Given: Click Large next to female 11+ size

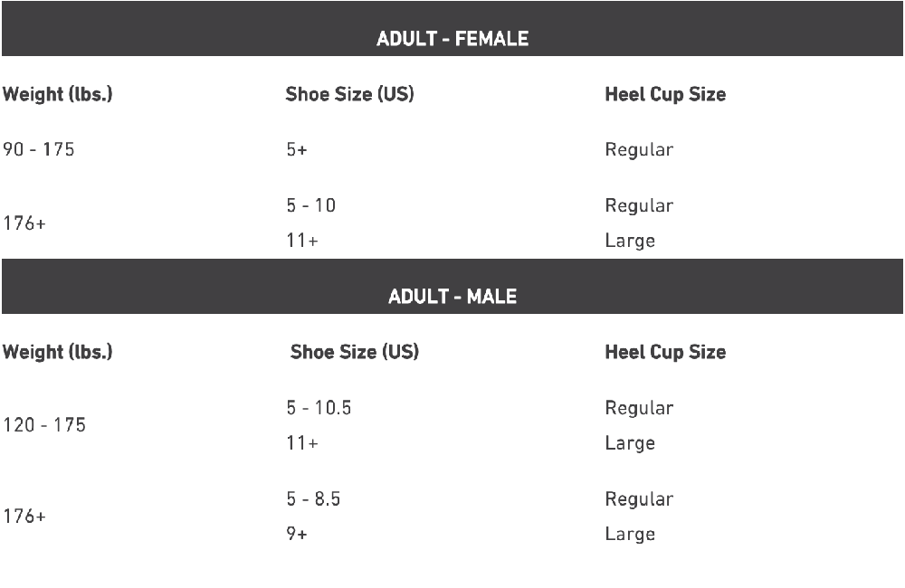Looking at the screenshot, I should [x=630, y=241].
